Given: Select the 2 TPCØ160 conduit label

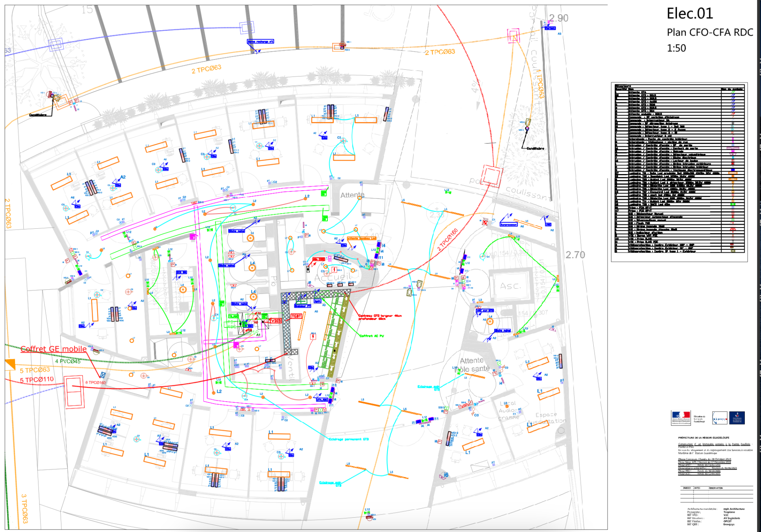Looking at the screenshot, I should [447, 239].
